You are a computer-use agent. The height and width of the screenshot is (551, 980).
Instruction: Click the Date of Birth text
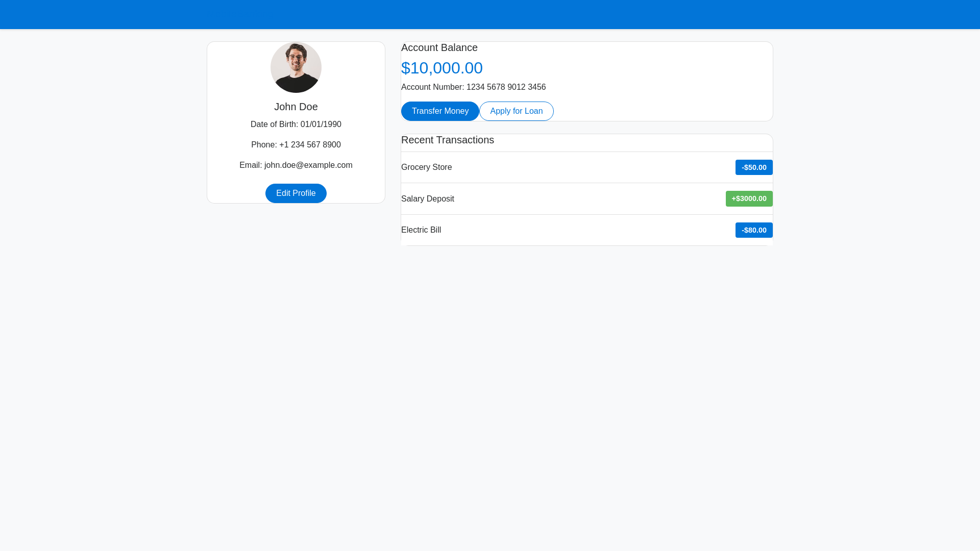point(296,124)
